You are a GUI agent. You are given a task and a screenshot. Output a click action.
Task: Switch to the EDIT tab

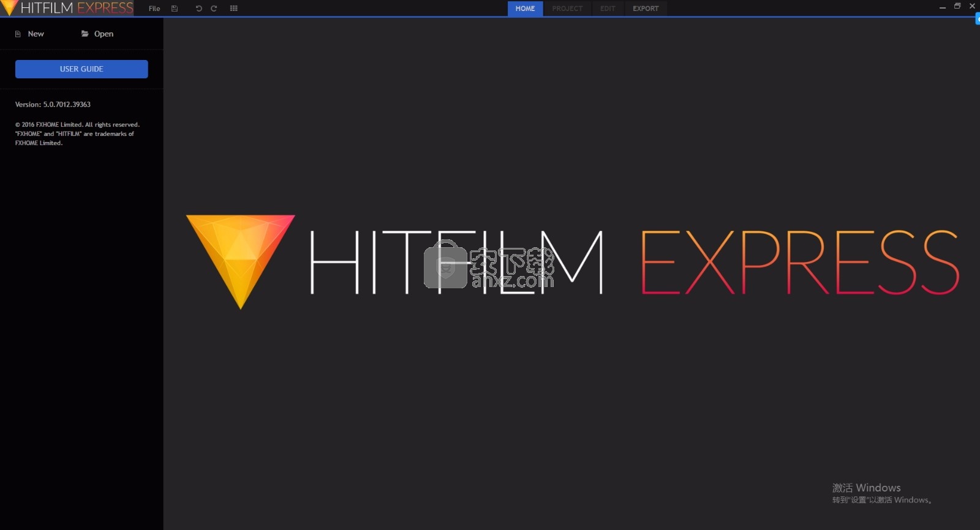(x=608, y=9)
